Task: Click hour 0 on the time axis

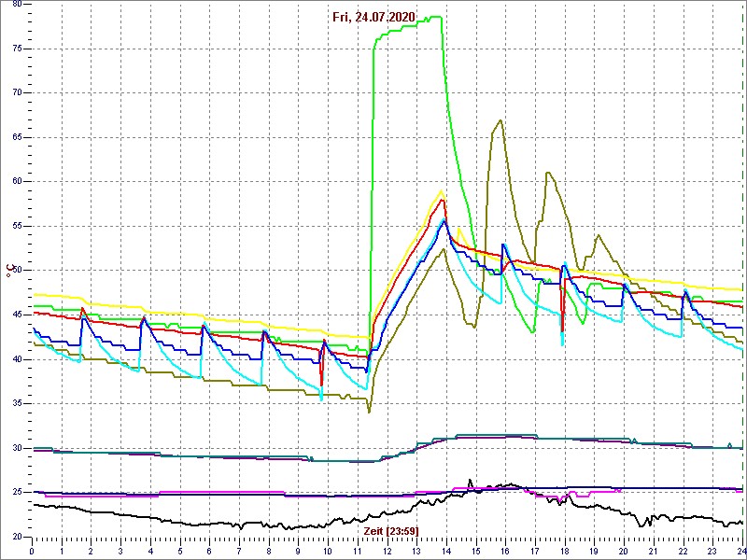Action: click(x=32, y=552)
